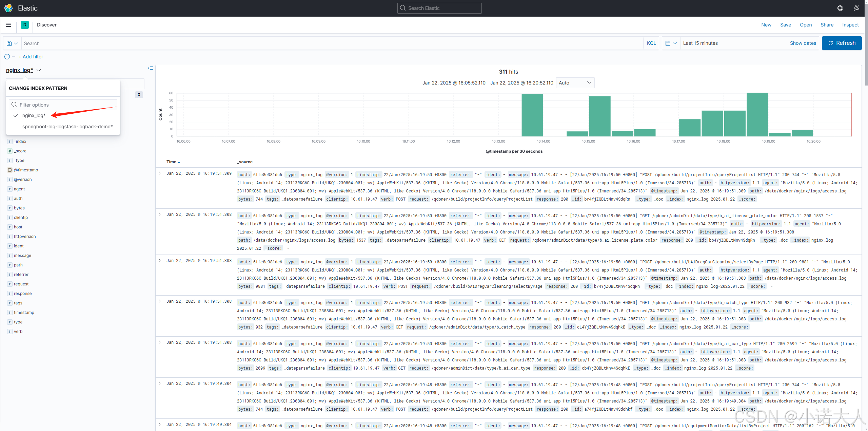Click the histogram bar at 16:15:00
Viewport: 868px width, 431px height.
[x=600, y=116]
